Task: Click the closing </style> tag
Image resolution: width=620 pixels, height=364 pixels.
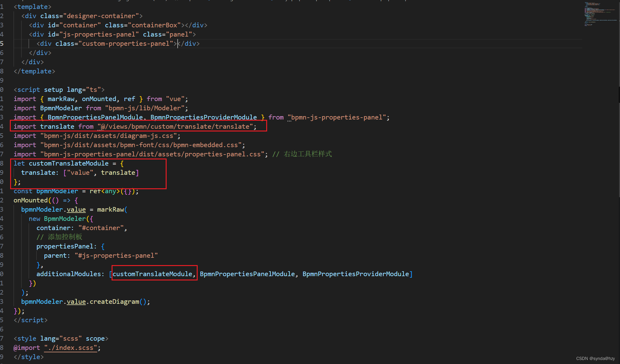Action: pyautogui.click(x=29, y=357)
